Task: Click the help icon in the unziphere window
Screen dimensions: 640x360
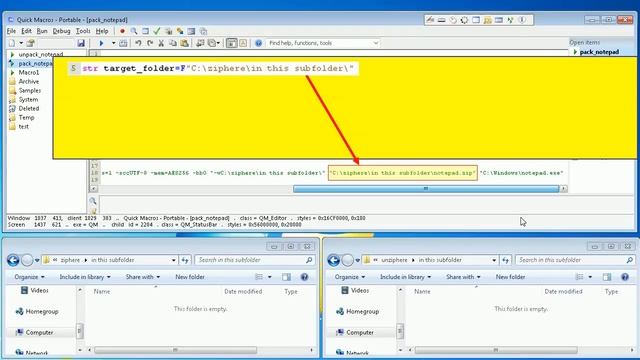Action: 625,277
